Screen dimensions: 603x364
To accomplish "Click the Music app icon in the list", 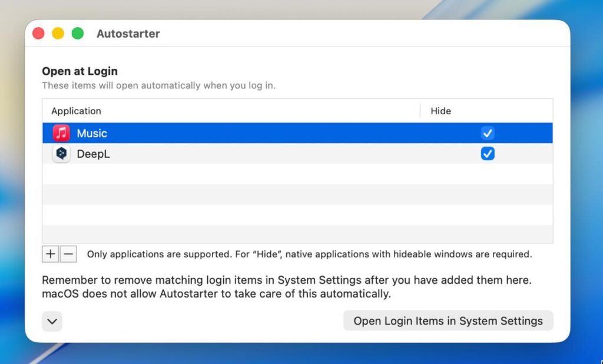I will pos(61,133).
